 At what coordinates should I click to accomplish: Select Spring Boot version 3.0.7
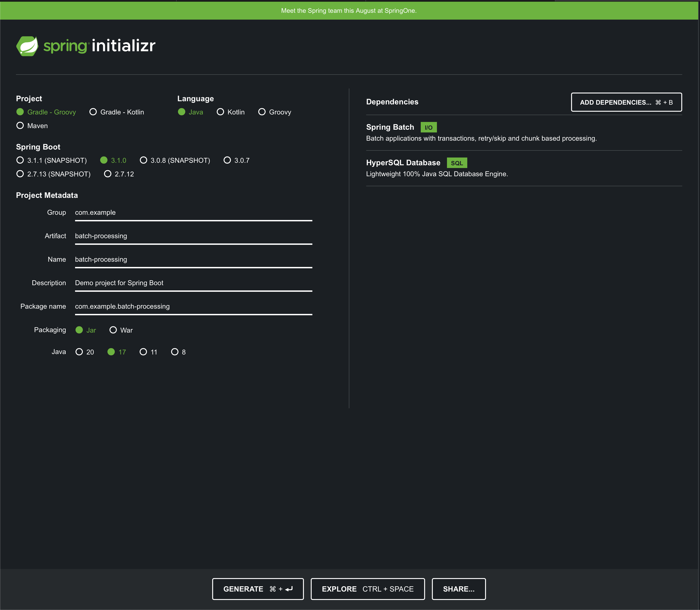click(x=227, y=160)
